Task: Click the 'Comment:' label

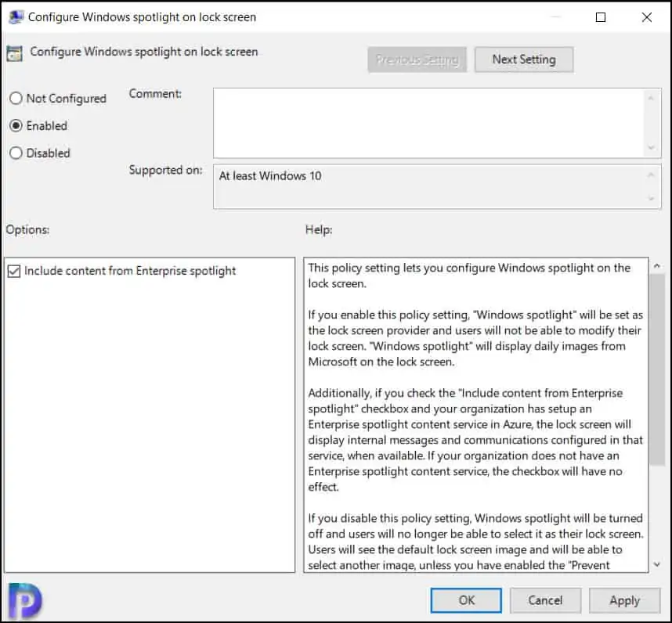Action: [155, 94]
